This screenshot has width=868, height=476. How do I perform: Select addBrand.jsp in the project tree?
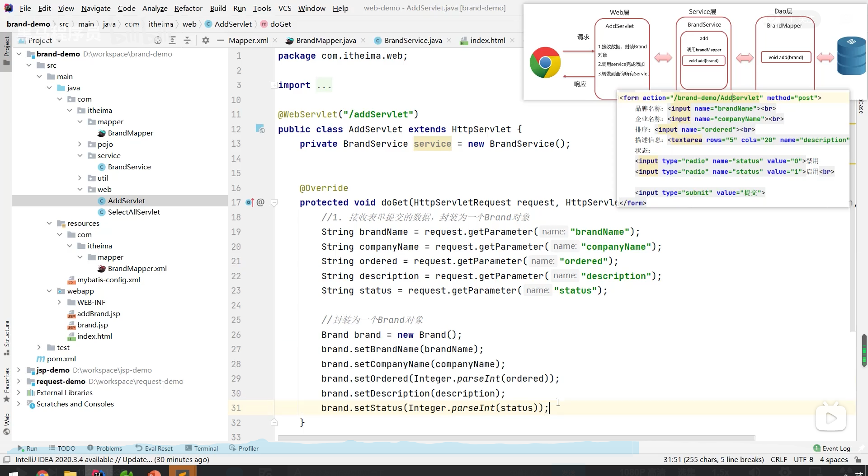(x=99, y=314)
